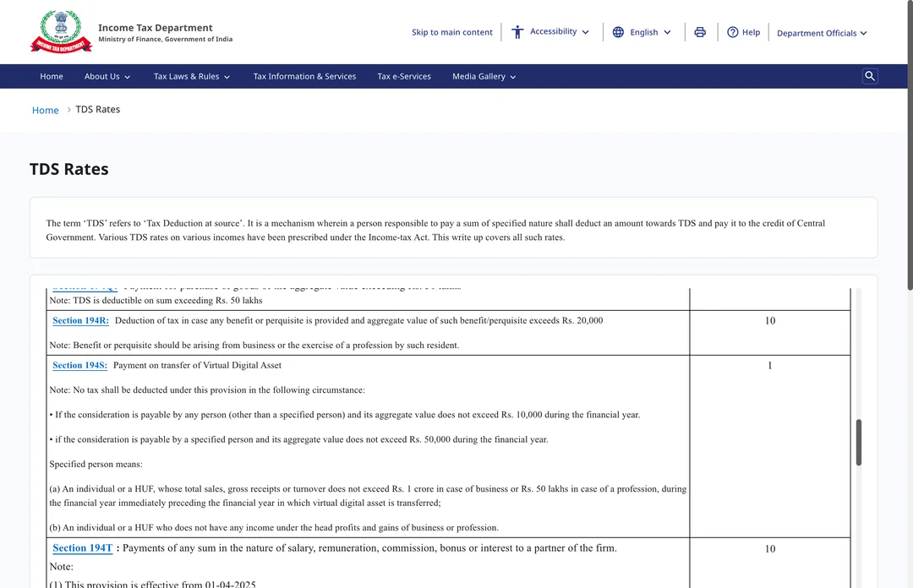Open Tax e-Services menu item

(x=404, y=76)
